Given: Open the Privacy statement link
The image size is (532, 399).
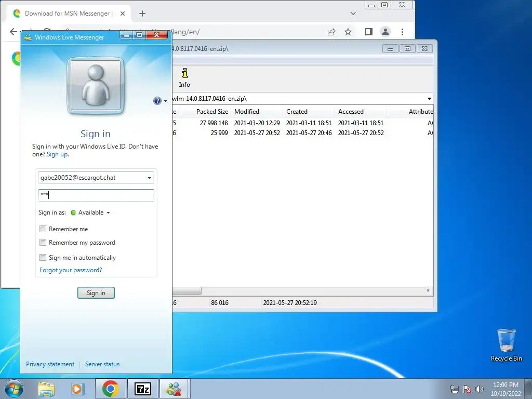Looking at the screenshot, I should (50, 364).
